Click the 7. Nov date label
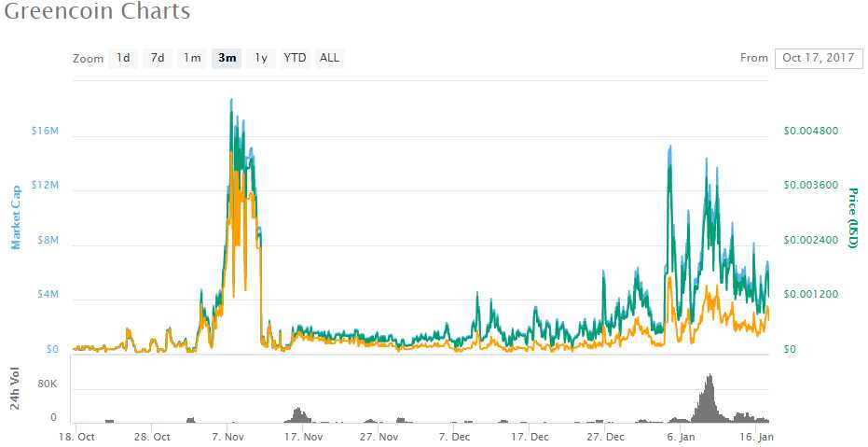This screenshot has width=868, height=447. pyautogui.click(x=228, y=437)
